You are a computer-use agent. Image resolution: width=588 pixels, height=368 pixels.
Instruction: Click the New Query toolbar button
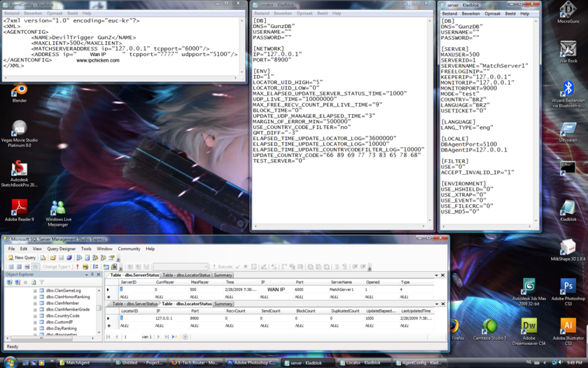[22, 258]
